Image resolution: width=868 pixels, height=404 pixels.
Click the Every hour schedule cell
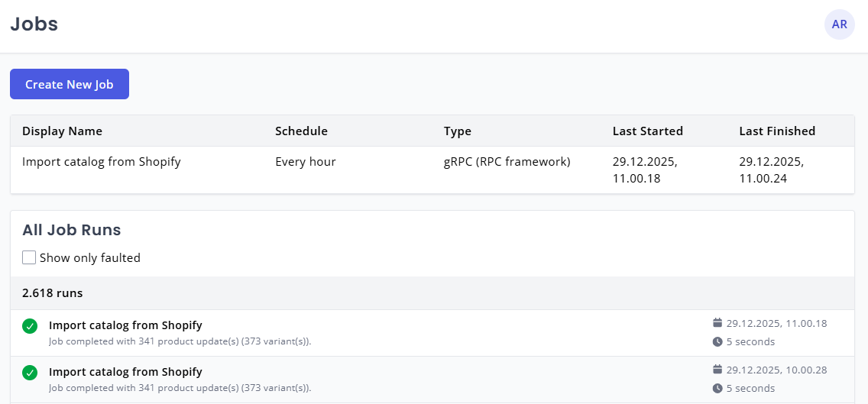[x=305, y=162]
